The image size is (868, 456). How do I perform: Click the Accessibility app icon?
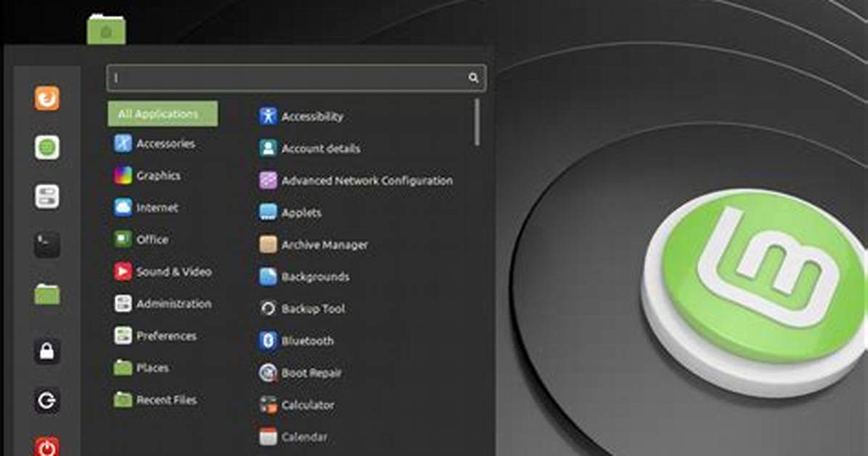pyautogui.click(x=268, y=116)
